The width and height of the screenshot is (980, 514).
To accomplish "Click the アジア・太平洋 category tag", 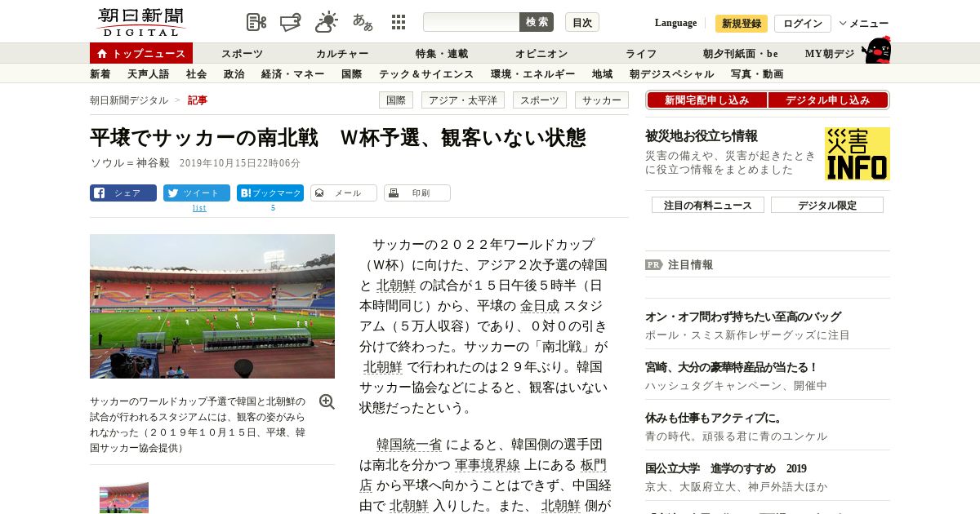I will pos(463,100).
